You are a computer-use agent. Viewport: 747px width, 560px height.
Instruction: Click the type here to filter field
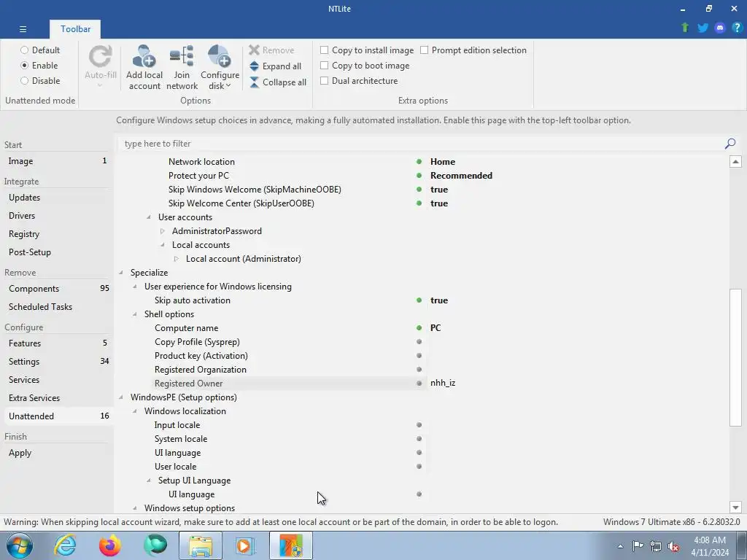pyautogui.click(x=421, y=144)
